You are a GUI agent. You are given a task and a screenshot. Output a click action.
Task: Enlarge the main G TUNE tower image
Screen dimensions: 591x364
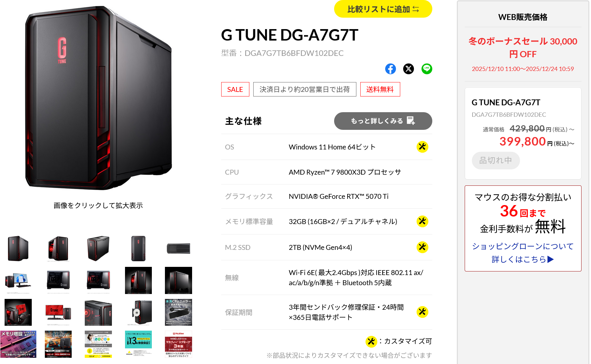pyautogui.click(x=98, y=98)
